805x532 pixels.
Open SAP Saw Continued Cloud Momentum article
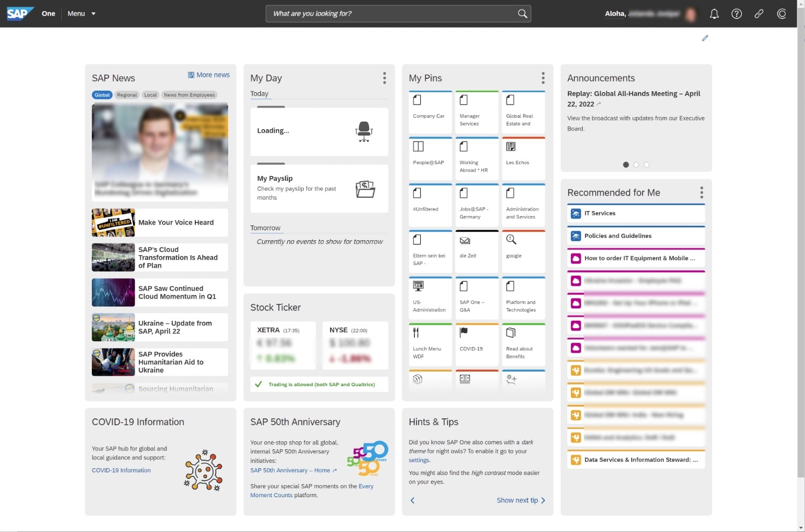(160, 292)
